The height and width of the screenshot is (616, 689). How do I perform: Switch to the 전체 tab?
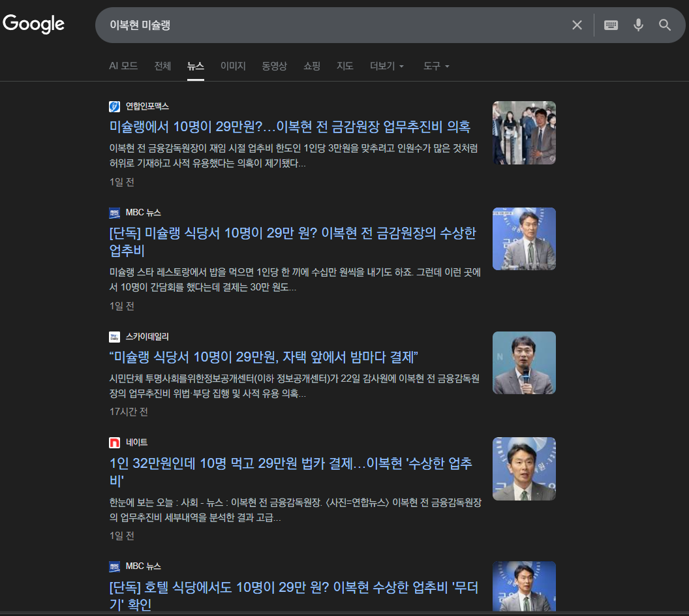162,66
